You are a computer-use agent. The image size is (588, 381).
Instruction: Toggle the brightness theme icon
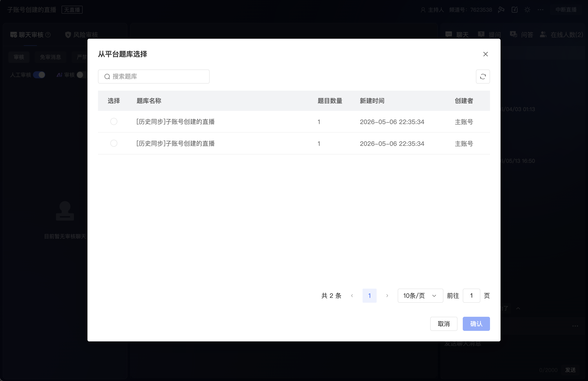(528, 10)
